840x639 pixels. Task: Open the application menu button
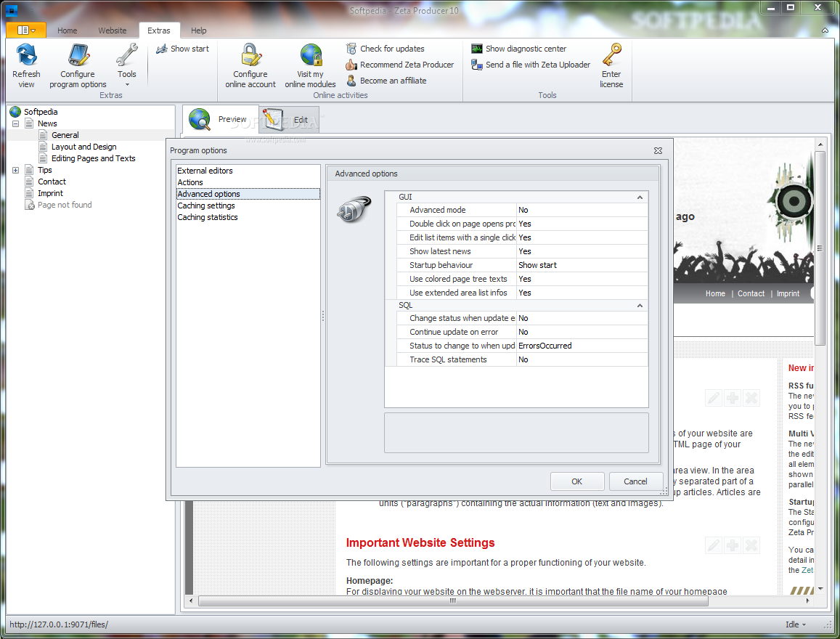[26, 30]
